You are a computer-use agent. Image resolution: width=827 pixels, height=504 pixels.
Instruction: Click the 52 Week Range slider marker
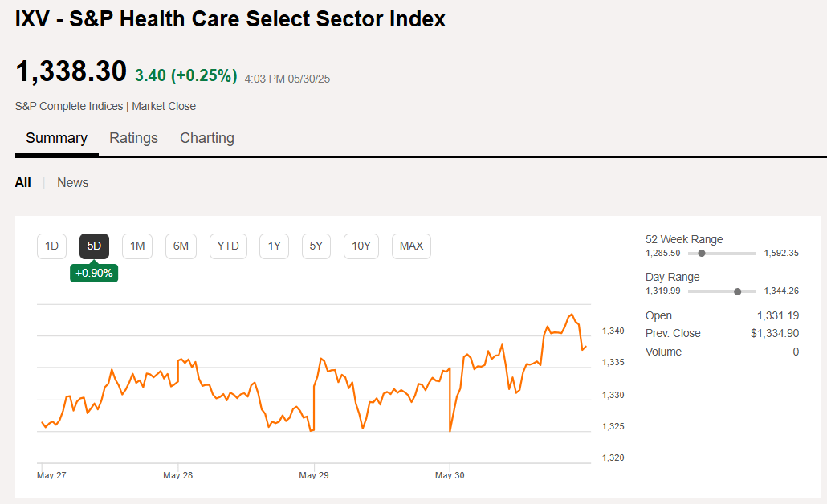(702, 254)
